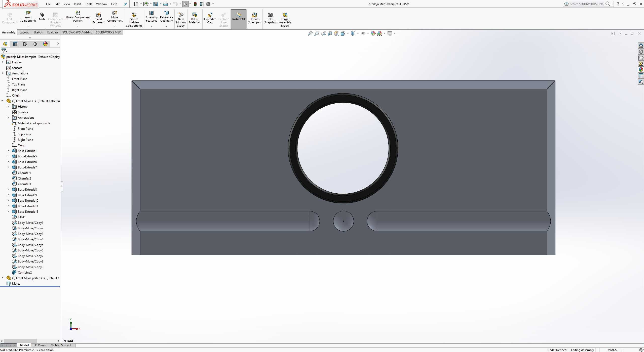644x352 pixels.
Task: Click New Motion Study icon
Action: coord(181,15)
